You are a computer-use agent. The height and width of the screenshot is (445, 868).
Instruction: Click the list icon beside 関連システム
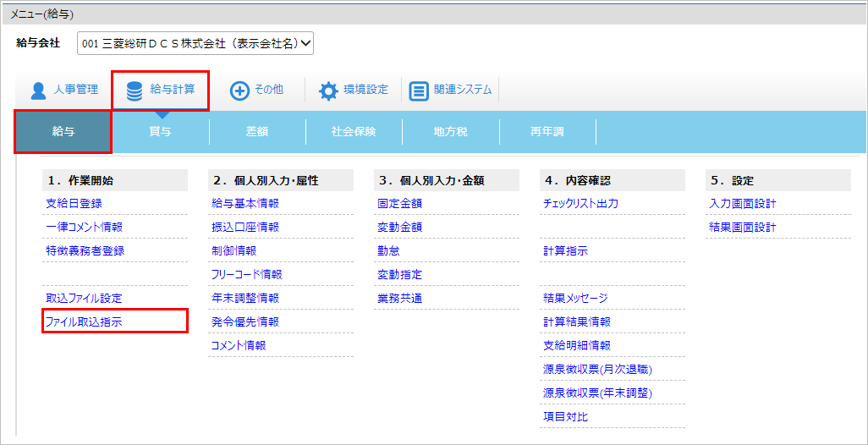419,91
